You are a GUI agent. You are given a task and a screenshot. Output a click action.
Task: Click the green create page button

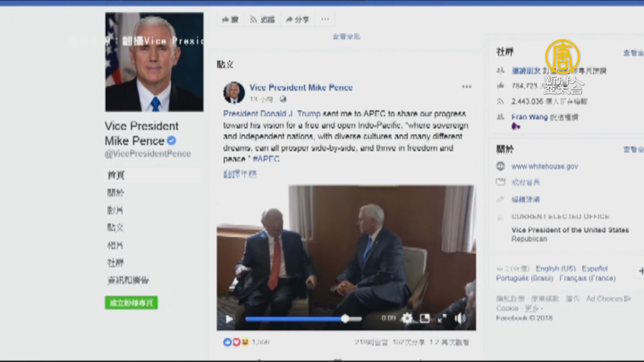click(x=131, y=303)
